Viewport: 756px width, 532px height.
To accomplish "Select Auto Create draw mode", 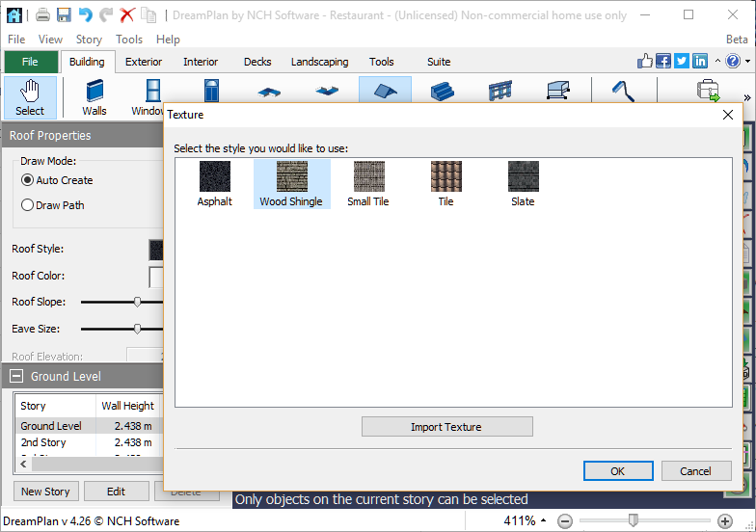I will pos(27,180).
